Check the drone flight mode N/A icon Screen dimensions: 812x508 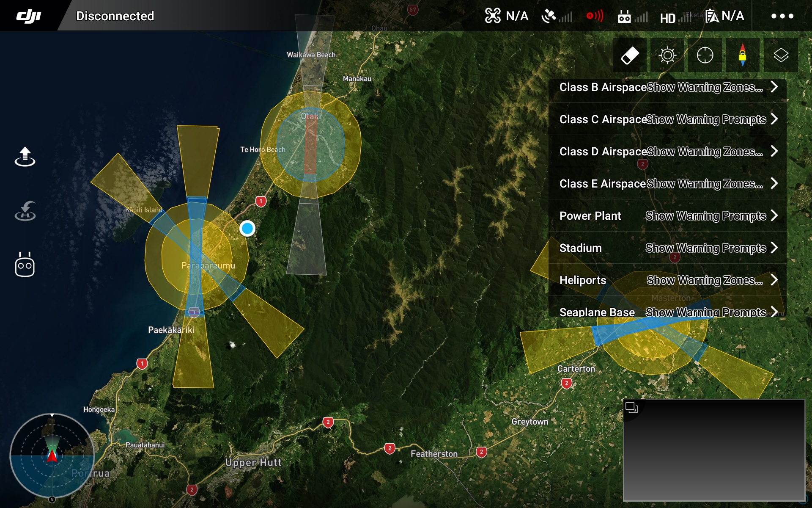tap(506, 16)
